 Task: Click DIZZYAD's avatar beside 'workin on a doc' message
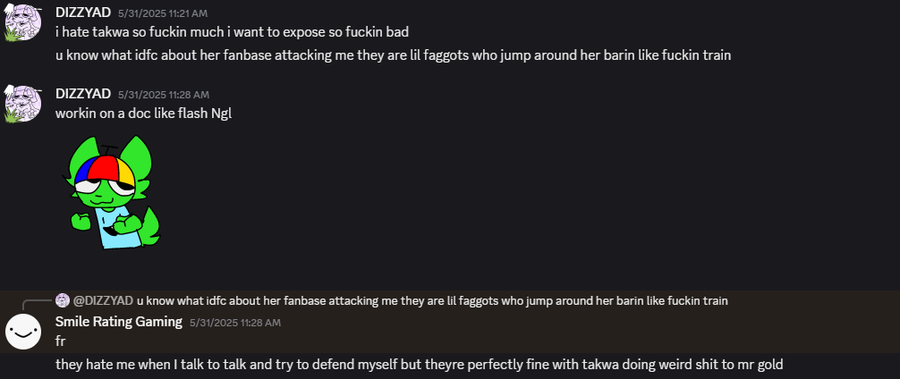point(23,103)
